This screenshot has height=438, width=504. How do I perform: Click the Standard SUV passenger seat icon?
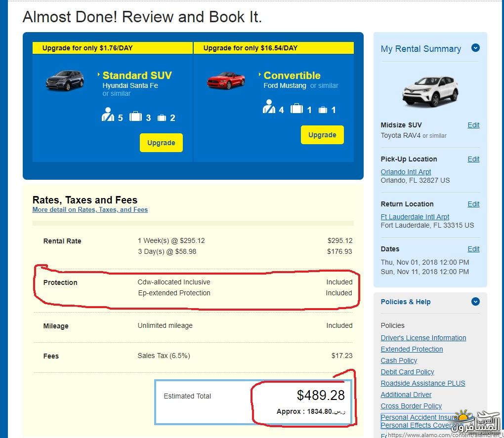(108, 115)
